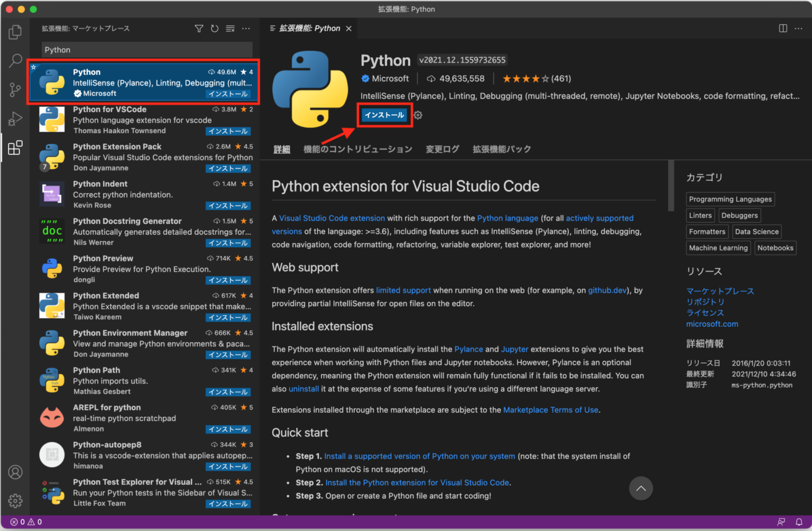This screenshot has width=812, height=531.
Task: Open the Search view
Action: (15, 61)
